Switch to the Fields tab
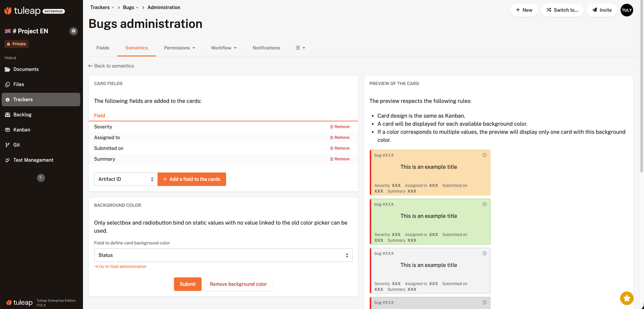Viewport: 644px width, 309px height. 103,48
